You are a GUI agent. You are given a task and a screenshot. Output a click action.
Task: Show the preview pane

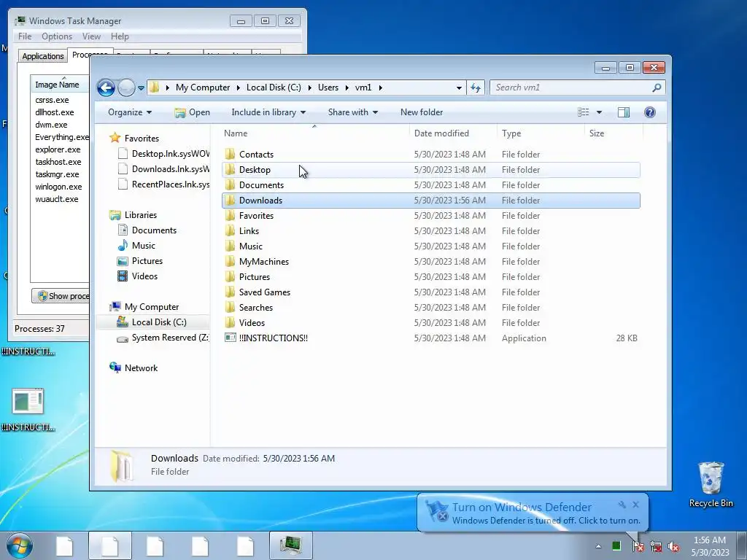pyautogui.click(x=624, y=112)
